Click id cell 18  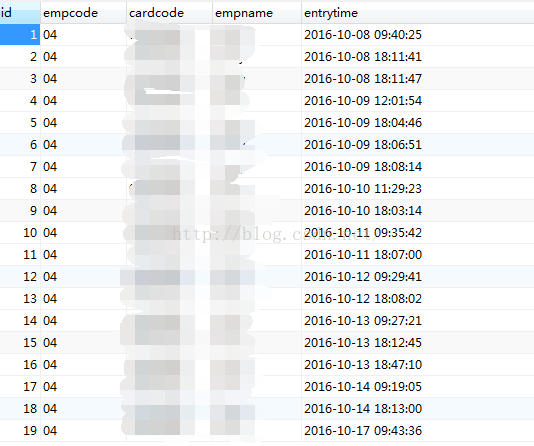pyautogui.click(x=20, y=409)
